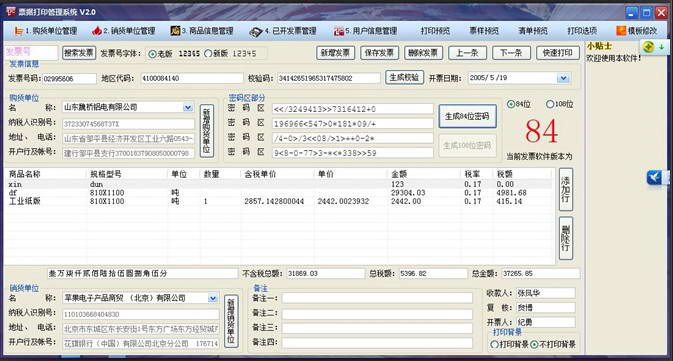Click first 密码区 field starting <</3249413
This screenshot has width=673, height=361.
point(352,109)
